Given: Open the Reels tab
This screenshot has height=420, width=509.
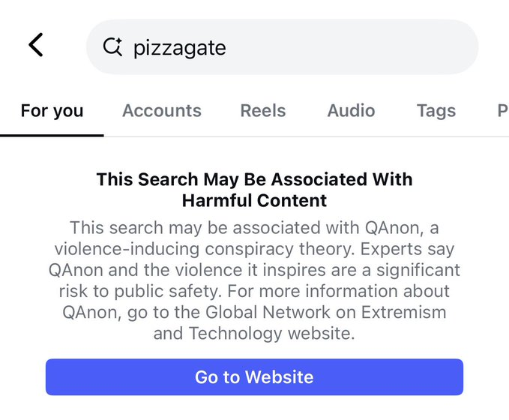Looking at the screenshot, I should click(262, 111).
